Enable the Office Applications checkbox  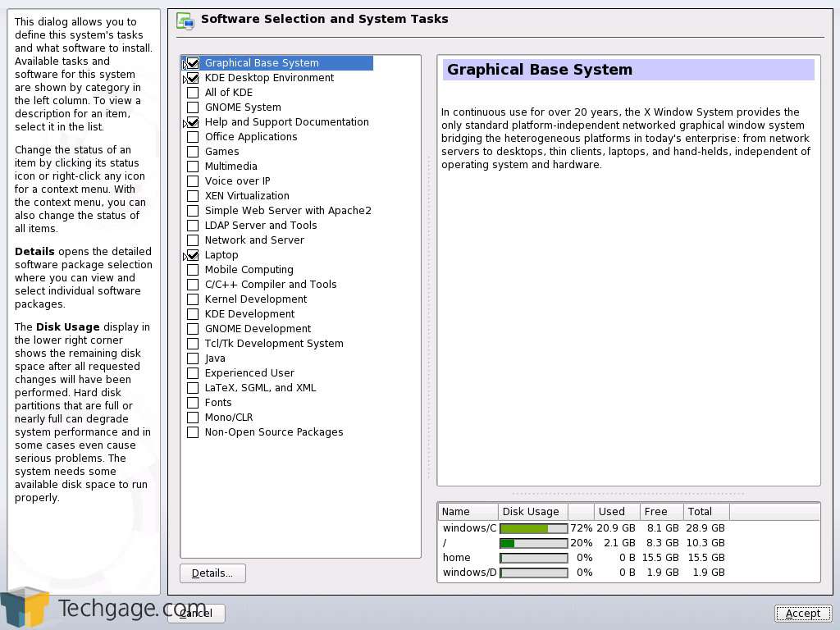tap(192, 137)
